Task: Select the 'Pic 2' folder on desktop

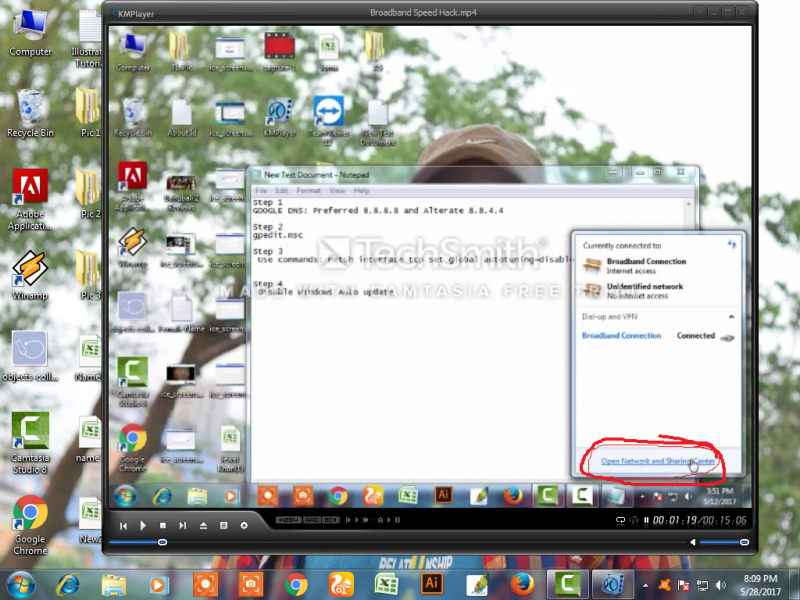Action: click(89, 194)
